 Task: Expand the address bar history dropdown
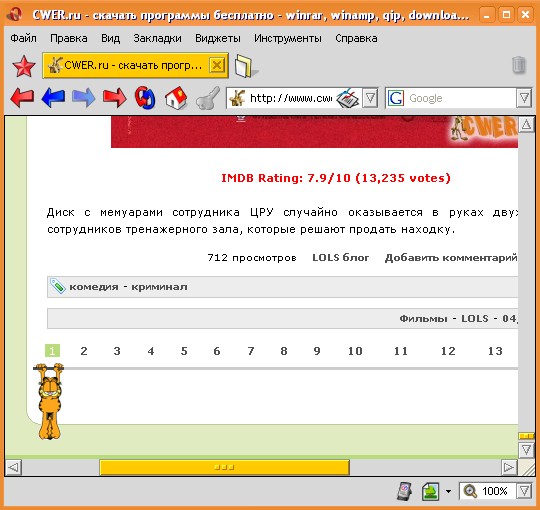(x=370, y=98)
